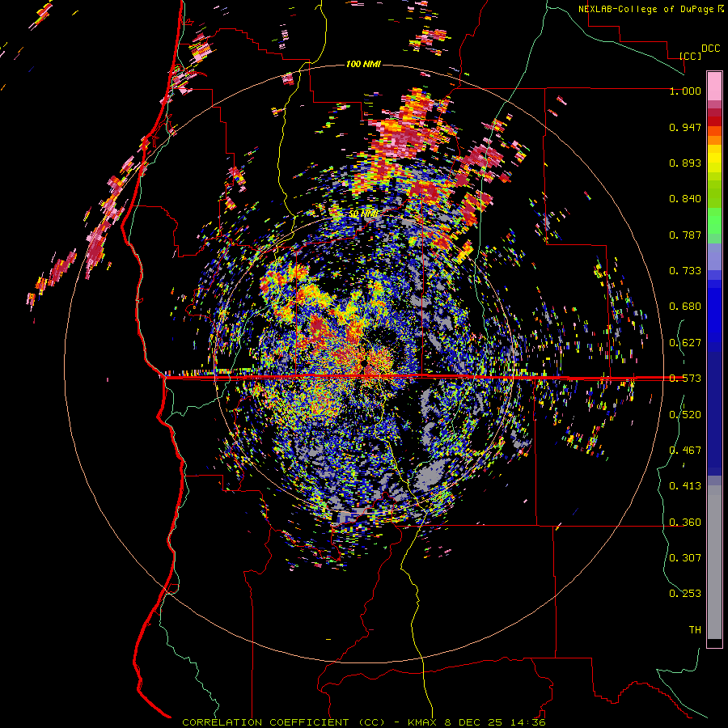Click the 0.253 legend value
The width and height of the screenshot is (728, 728).
pyautogui.click(x=685, y=594)
